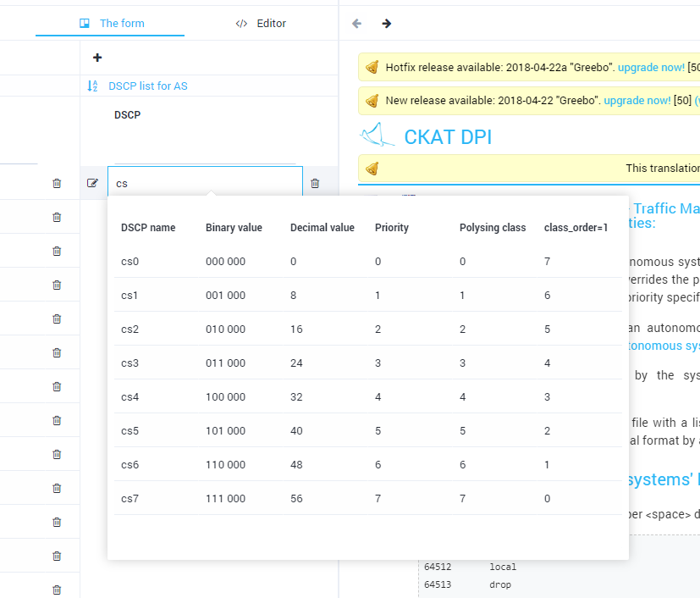The image size is (700, 598).
Task: Delete using the topmost orange trash icon
Action: click(57, 183)
